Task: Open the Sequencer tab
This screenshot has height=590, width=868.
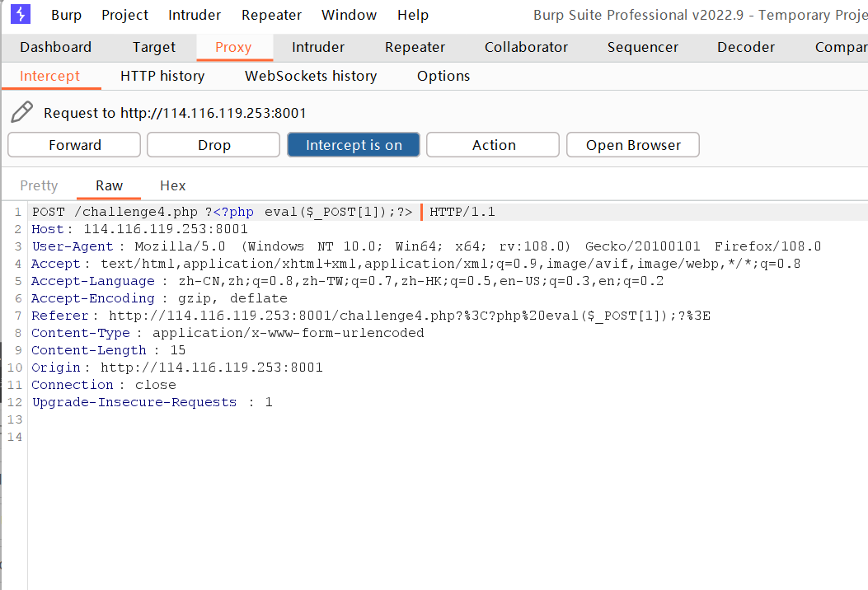Action: (642, 48)
